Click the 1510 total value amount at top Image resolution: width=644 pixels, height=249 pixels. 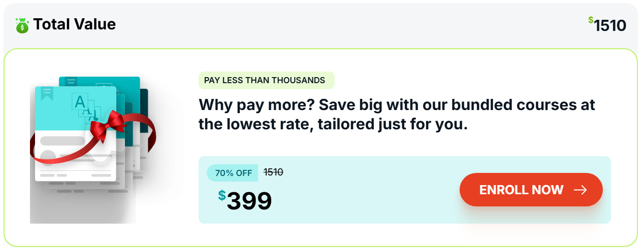[610, 25]
